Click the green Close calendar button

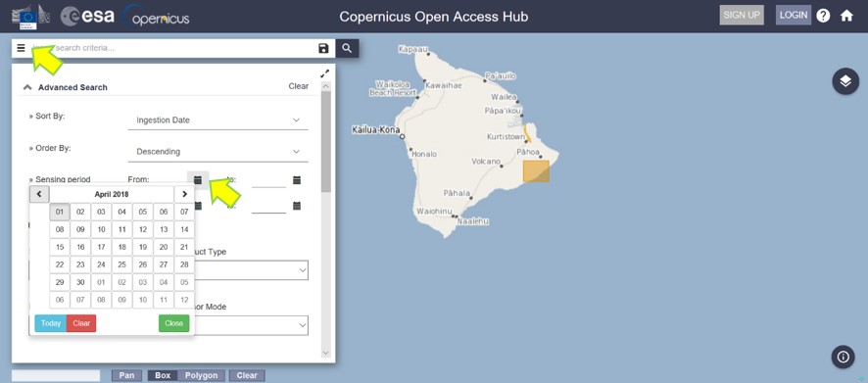click(x=173, y=323)
